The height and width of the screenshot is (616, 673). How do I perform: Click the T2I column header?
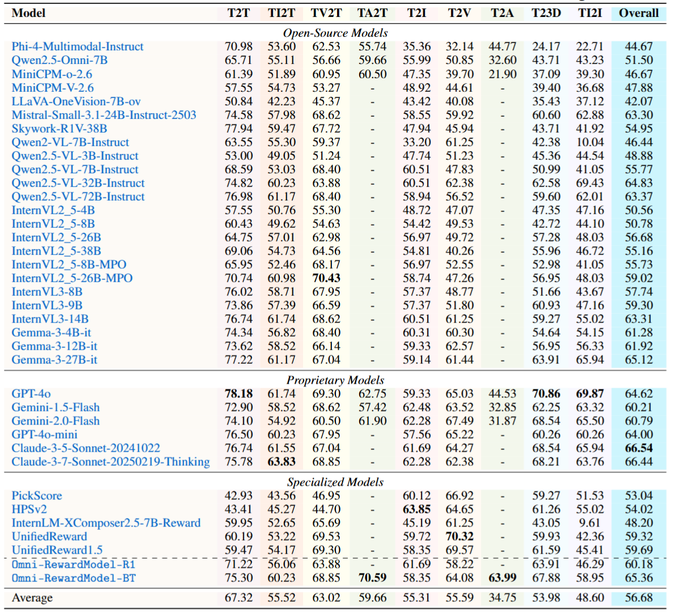point(416,13)
